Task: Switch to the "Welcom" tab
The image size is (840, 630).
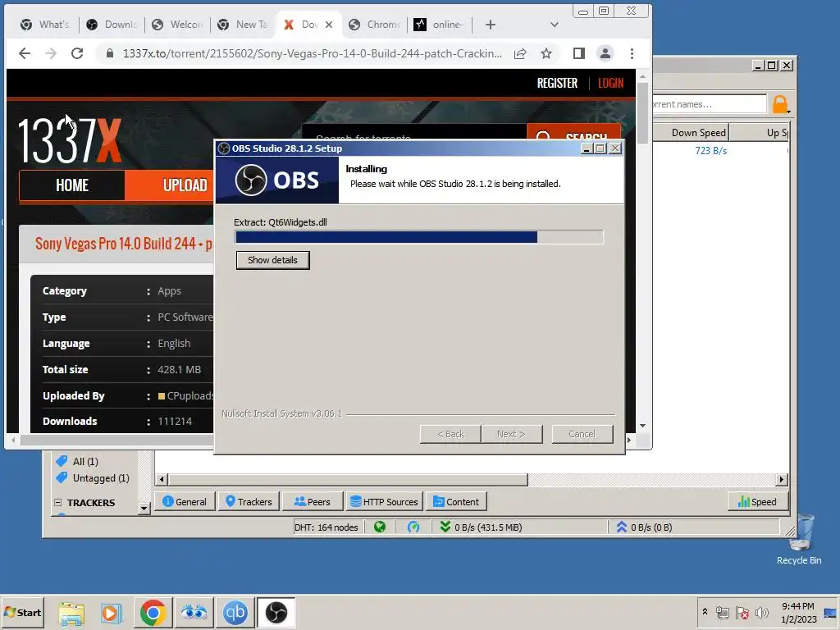Action: click(177, 25)
